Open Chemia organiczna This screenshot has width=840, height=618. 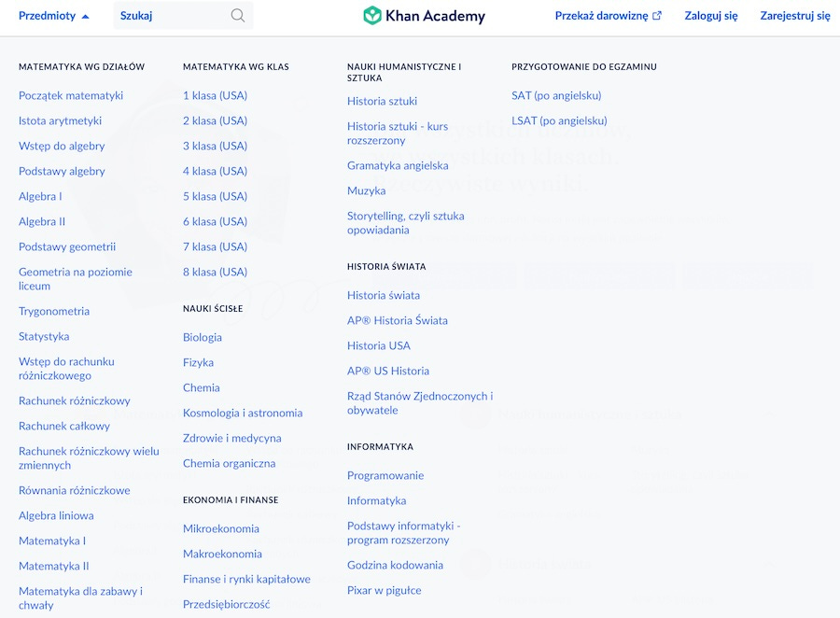click(230, 463)
